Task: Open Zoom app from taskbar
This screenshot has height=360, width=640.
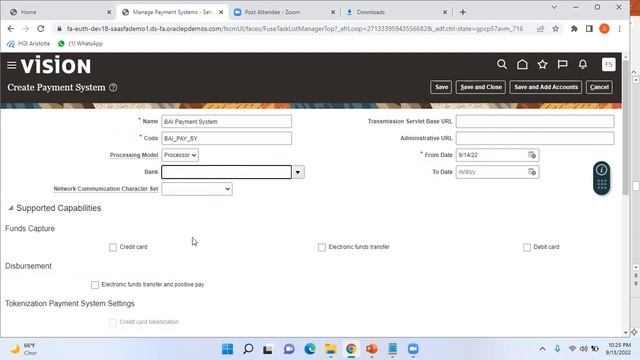Action: pos(413,349)
